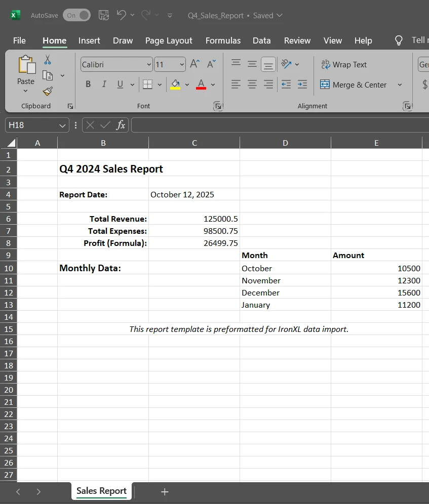Click the Cut scissors icon

click(48, 60)
